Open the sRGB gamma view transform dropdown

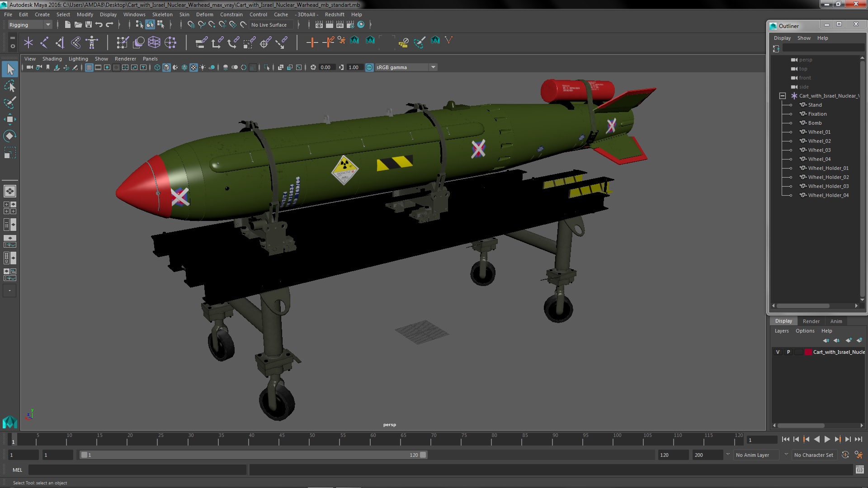coord(406,67)
